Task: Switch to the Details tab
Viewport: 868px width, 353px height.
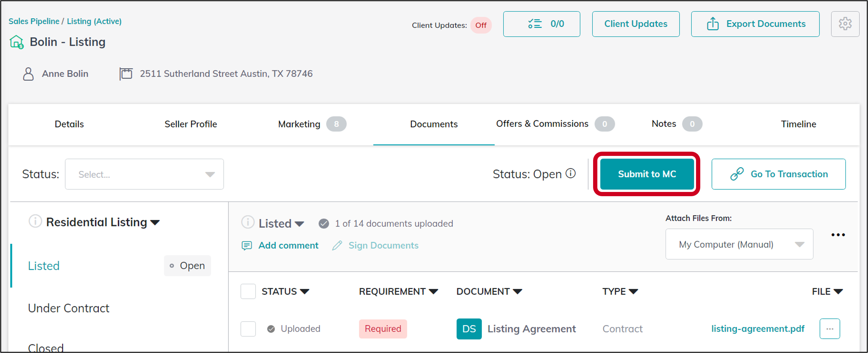Action: (69, 124)
